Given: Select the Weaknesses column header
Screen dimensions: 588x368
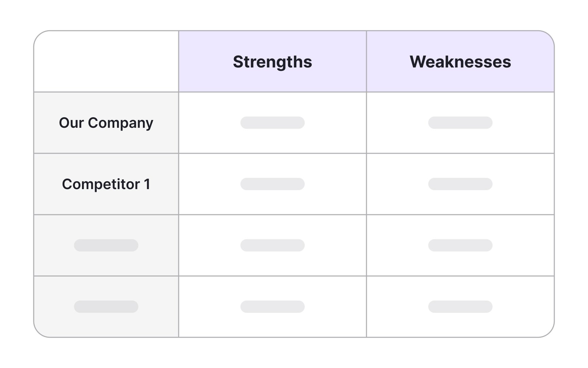Looking at the screenshot, I should (x=460, y=62).
